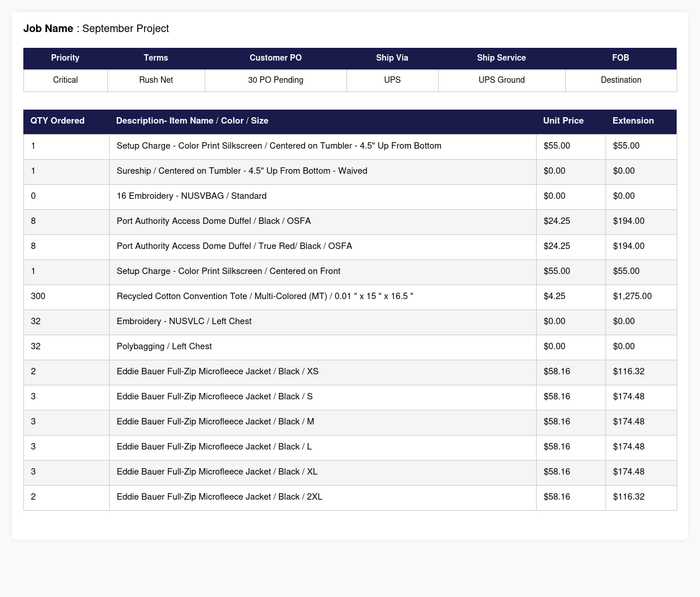Select the 30 PO Pending cell
The image size is (700, 597).
(x=276, y=80)
